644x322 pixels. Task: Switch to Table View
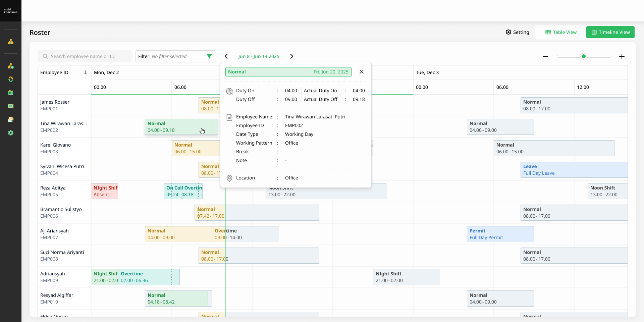click(561, 32)
